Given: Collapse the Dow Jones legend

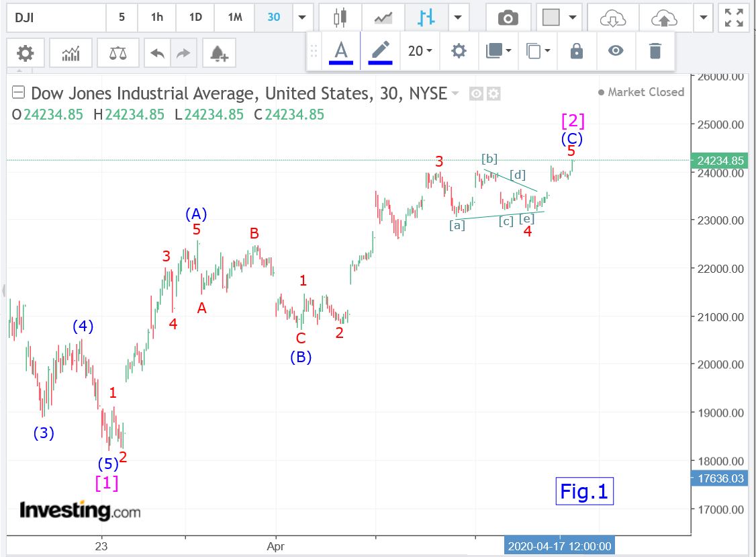Looking at the screenshot, I should pyautogui.click(x=18, y=91).
